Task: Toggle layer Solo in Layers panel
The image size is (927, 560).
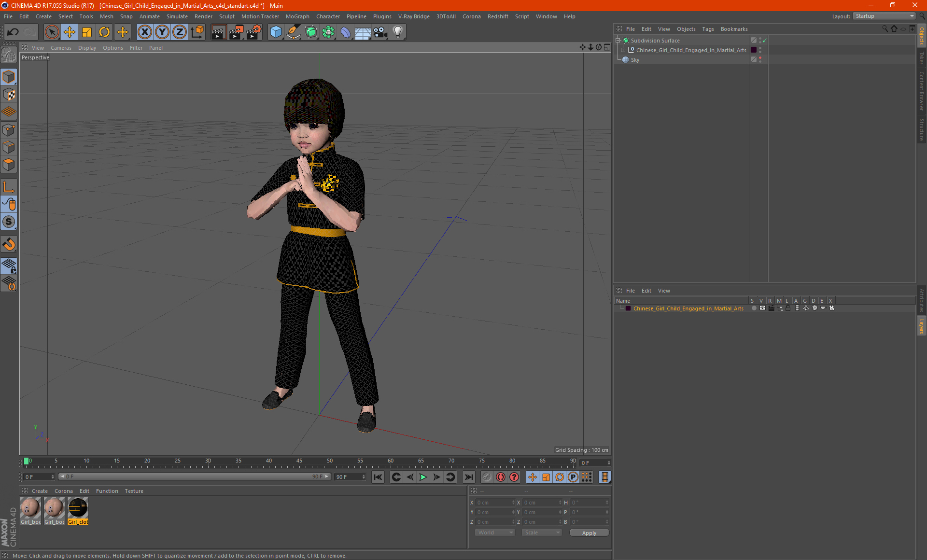Action: (x=754, y=308)
